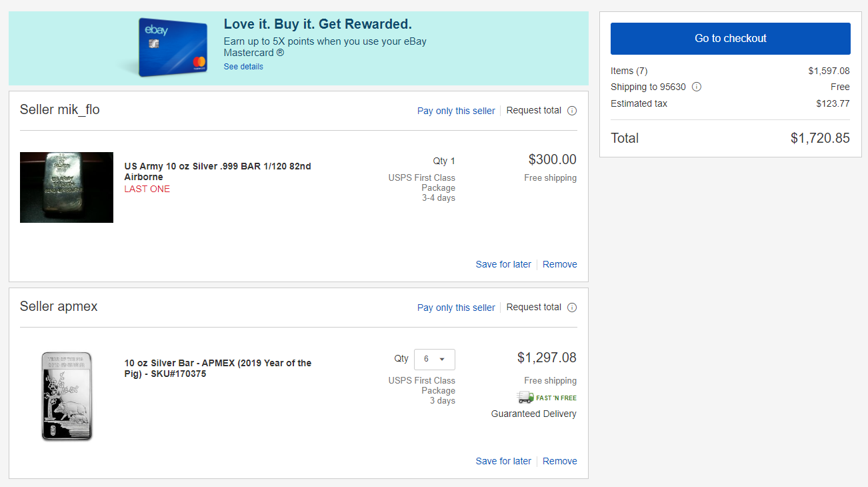Expand the Qty dropdown for the APMEX bar
The image size is (868, 487).
[434, 359]
